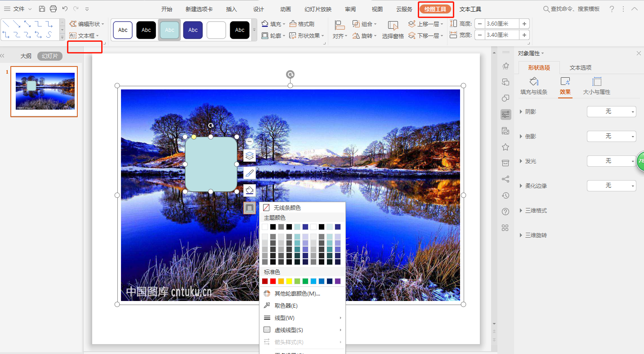Click the floating brush style icon beside shape
This screenshot has width=644, height=354.
[x=250, y=173]
